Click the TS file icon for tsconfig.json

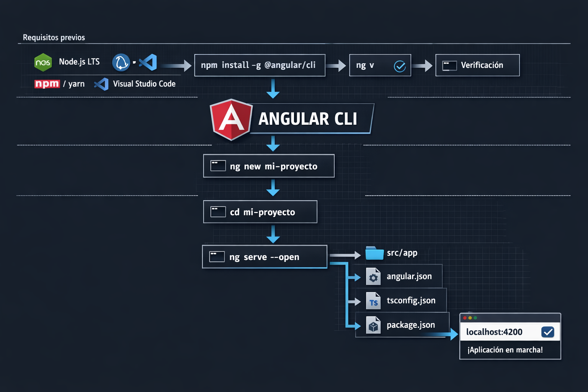tap(373, 301)
